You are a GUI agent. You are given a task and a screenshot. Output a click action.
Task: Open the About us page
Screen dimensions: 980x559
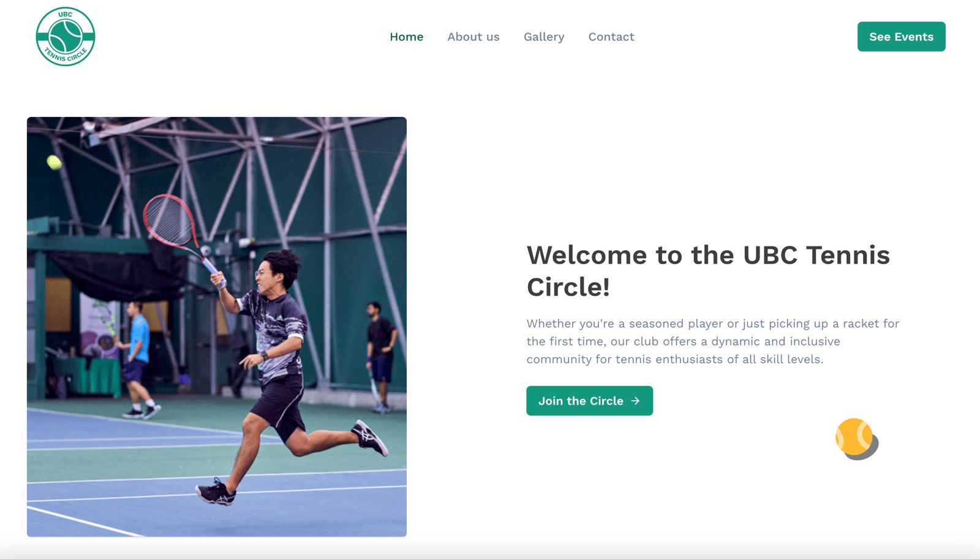tap(473, 37)
